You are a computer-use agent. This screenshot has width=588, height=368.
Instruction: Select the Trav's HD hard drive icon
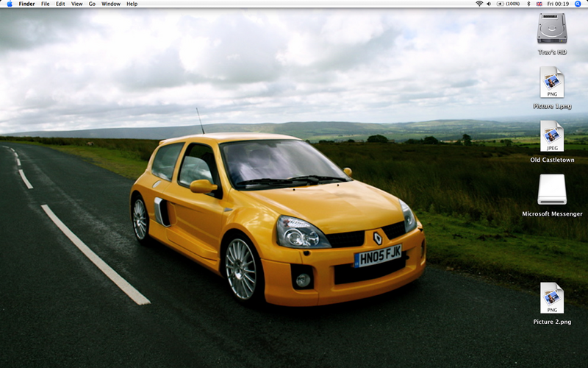pyautogui.click(x=552, y=29)
